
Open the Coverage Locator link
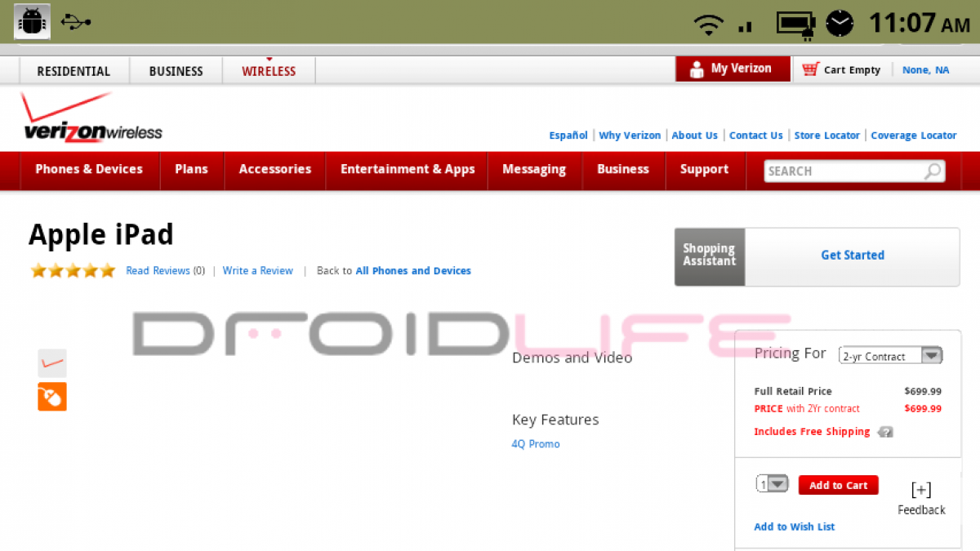click(913, 136)
